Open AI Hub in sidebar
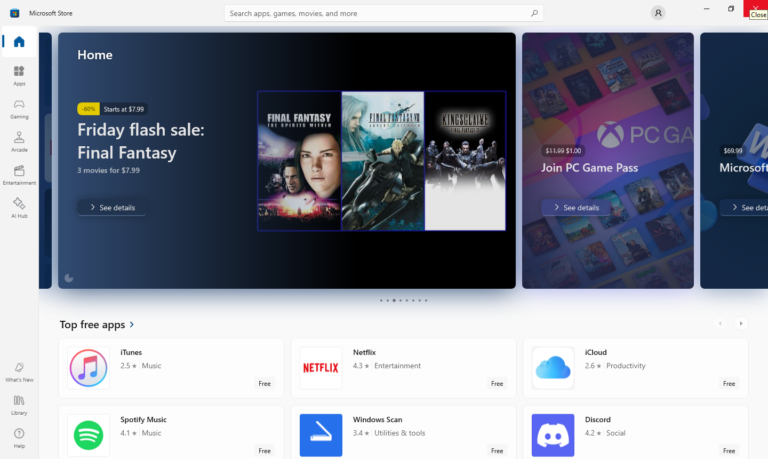Screen dimensions: 768x459 [x=19, y=208]
